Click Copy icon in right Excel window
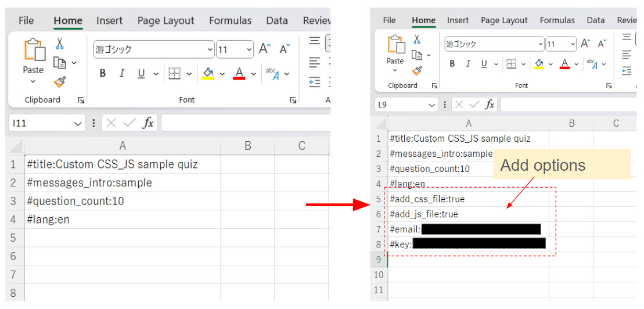Screen dimensions: 644x309 pos(417,55)
